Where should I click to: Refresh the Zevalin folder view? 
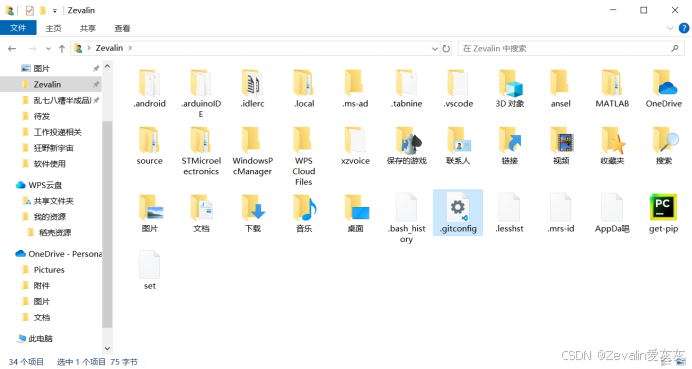[446, 49]
